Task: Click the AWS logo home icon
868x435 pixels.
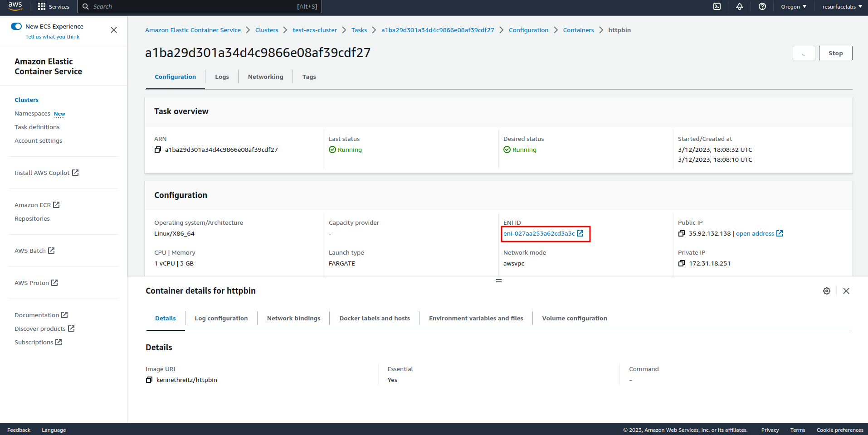Action: point(15,6)
